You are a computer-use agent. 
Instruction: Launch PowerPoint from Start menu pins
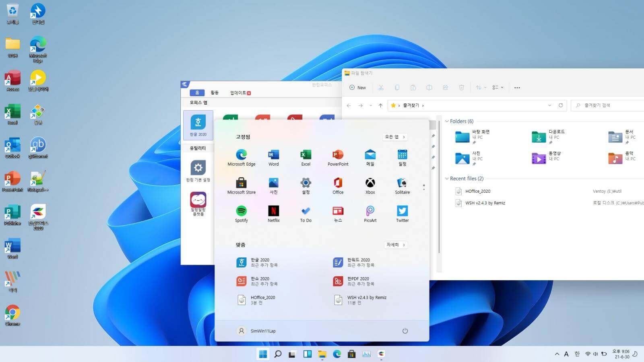pyautogui.click(x=338, y=158)
